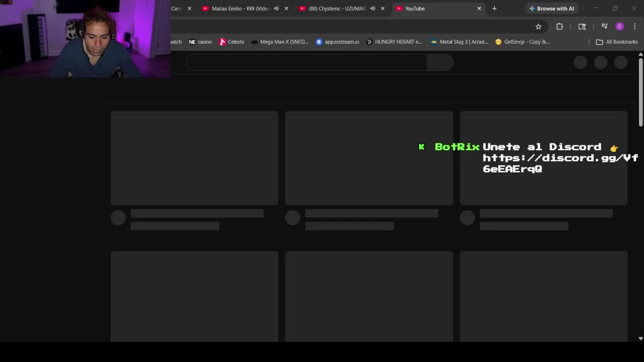The height and width of the screenshot is (362, 644).
Task: Click the search button beside the search field
Action: click(440, 62)
